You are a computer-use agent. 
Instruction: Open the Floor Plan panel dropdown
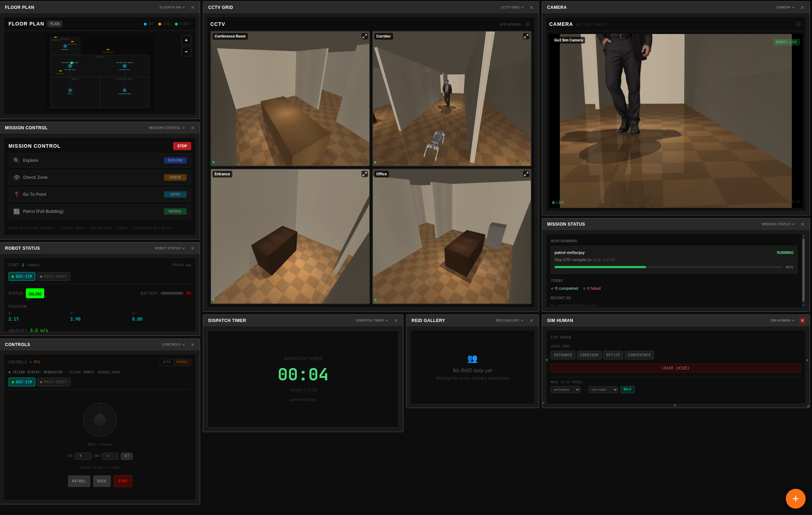(x=172, y=7)
